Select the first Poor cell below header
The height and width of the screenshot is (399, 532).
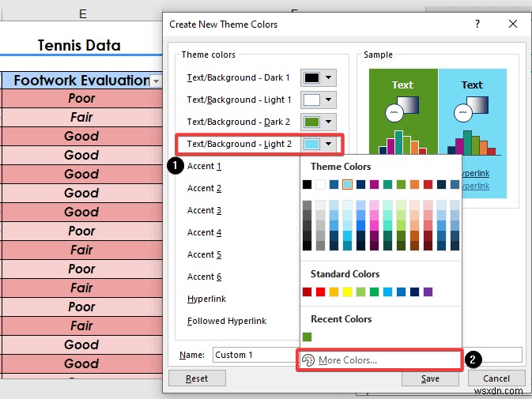coord(81,98)
